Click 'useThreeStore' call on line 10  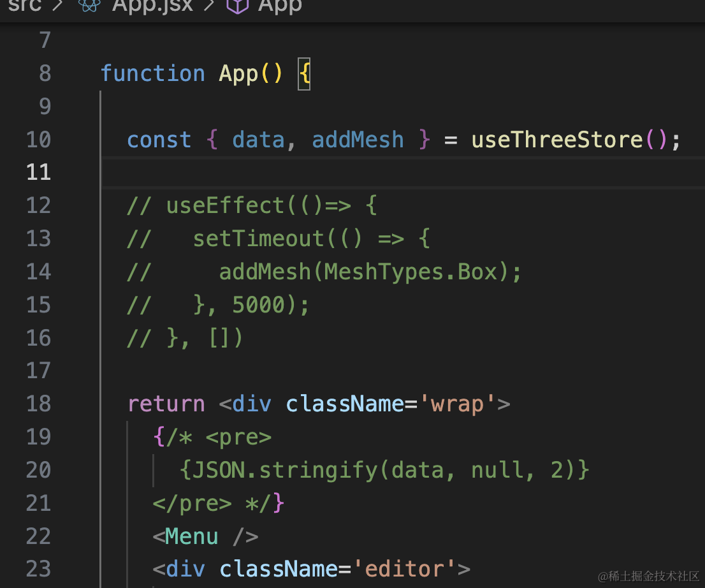pos(557,140)
